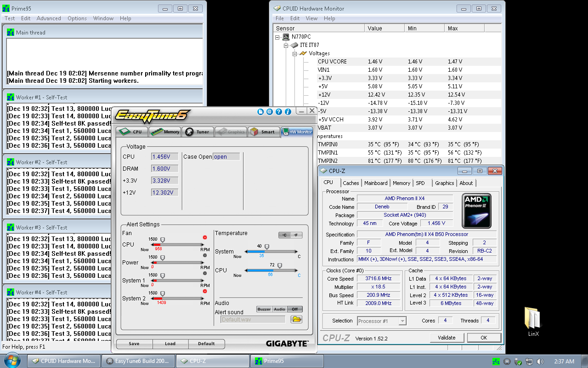
Task: Click the Default.wav alert sound field
Action: (x=253, y=319)
